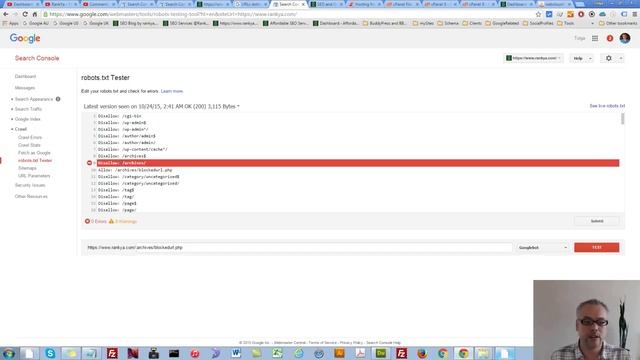This screenshot has height=360, width=640.
Task: Open the Googlebot user-agent dropdown
Action: 542,248
